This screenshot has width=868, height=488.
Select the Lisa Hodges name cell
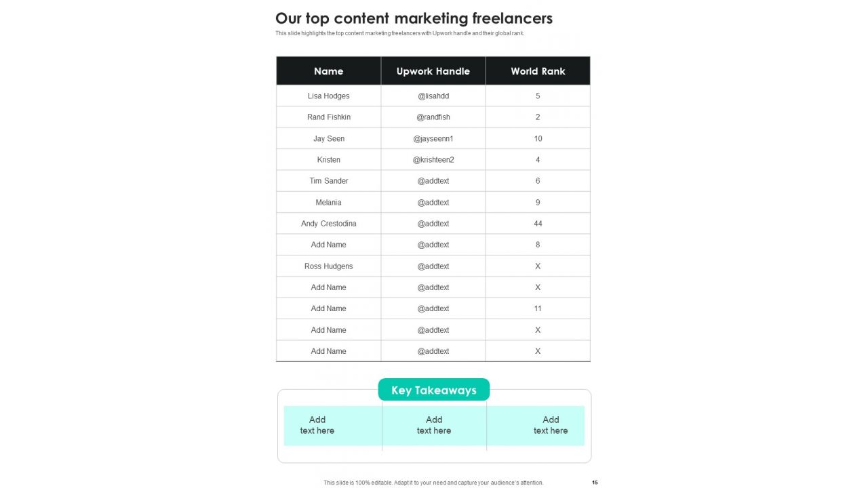(329, 96)
